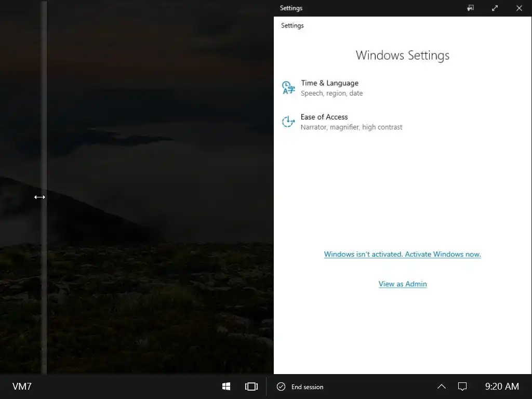Click the Windows Settings heading
The image size is (532, 399).
(x=403, y=55)
